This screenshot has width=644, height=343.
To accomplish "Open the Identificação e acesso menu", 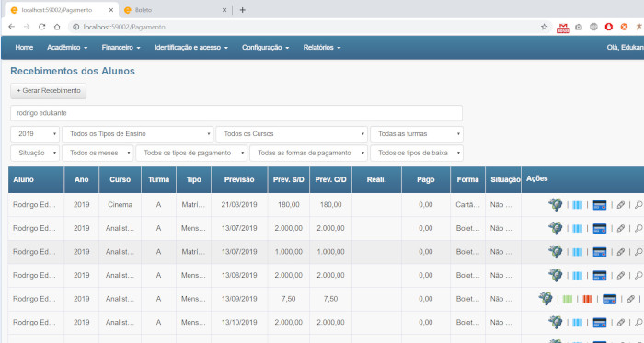I will tap(191, 48).
